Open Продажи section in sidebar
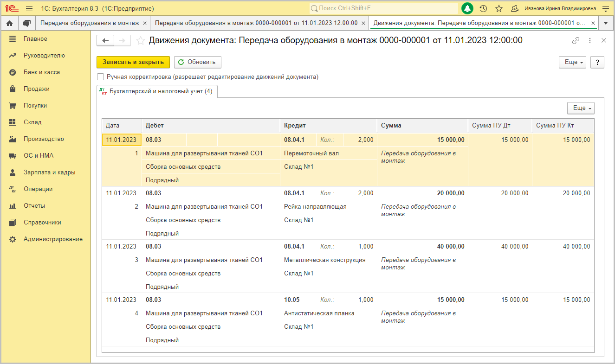The width and height of the screenshot is (615, 364). [45, 89]
